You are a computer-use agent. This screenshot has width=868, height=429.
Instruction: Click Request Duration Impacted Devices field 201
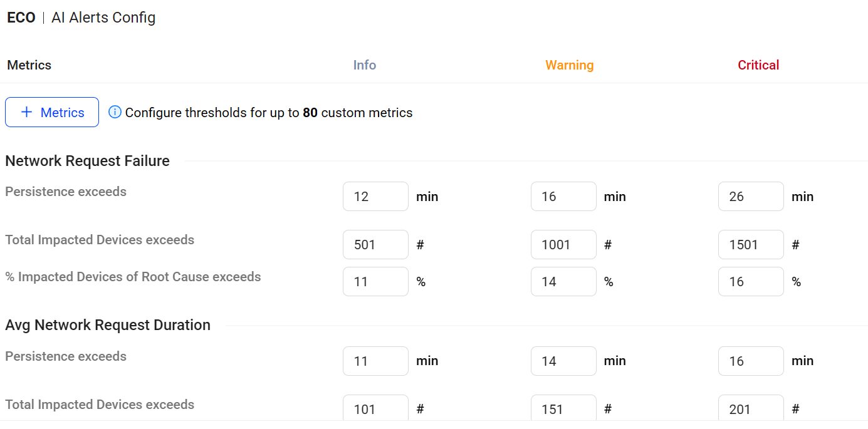(751, 409)
